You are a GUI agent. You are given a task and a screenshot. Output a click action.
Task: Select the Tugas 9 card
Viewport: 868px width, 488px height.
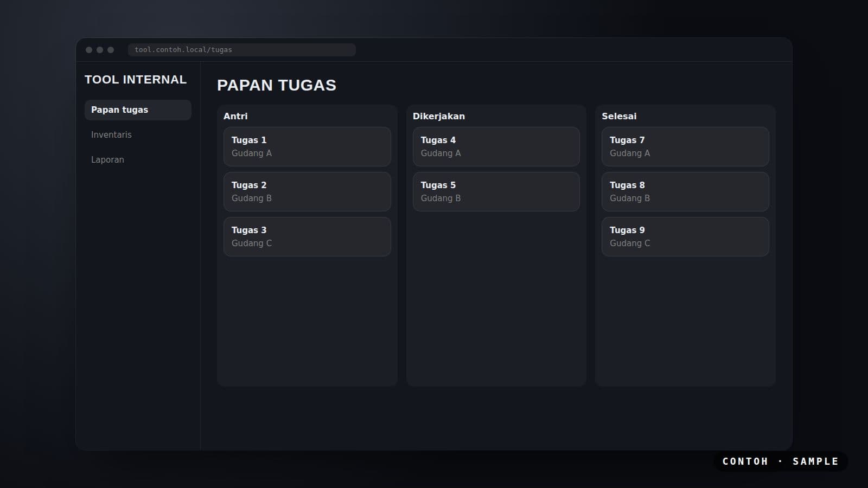pyautogui.click(x=685, y=236)
